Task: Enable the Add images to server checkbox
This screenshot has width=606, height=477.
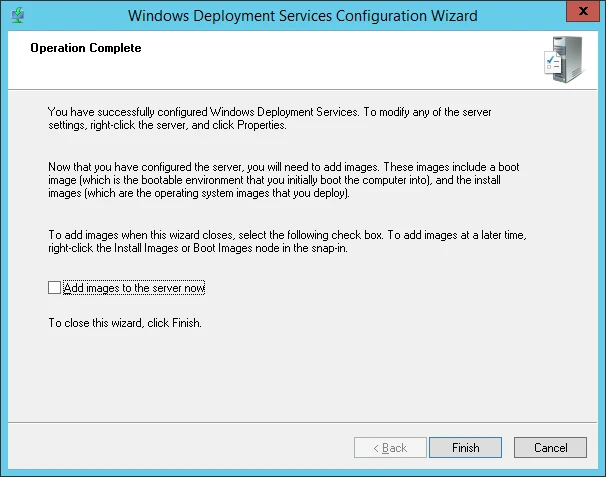Action: (54, 288)
